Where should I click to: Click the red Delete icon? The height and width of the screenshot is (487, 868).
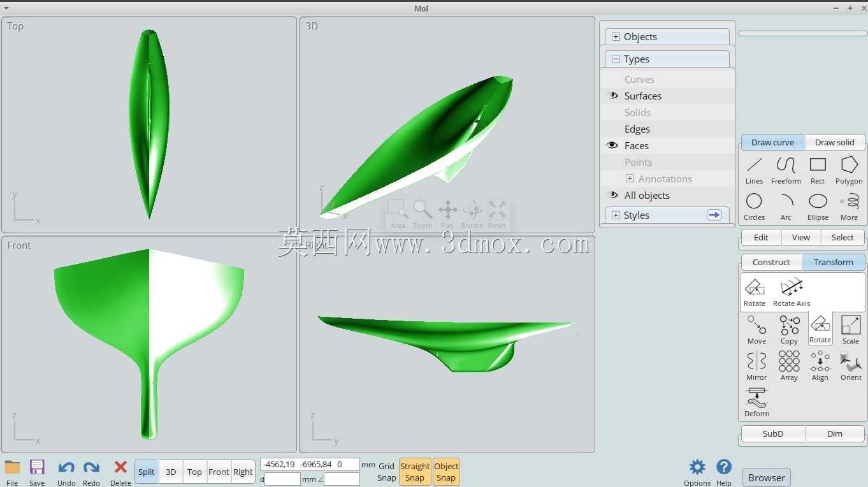pyautogui.click(x=120, y=472)
